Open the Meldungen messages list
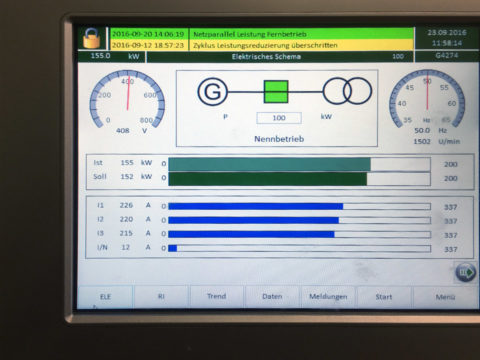Viewport: 480px width, 360px height. (x=328, y=296)
